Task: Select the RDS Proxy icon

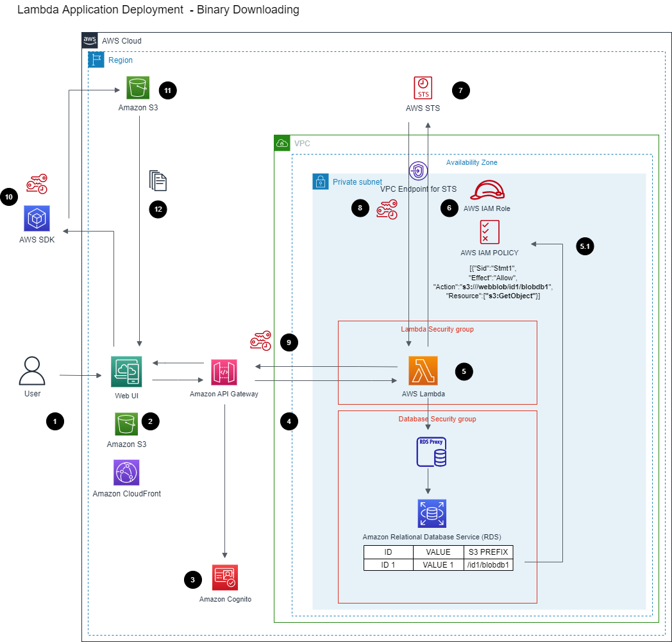Action: point(431,452)
